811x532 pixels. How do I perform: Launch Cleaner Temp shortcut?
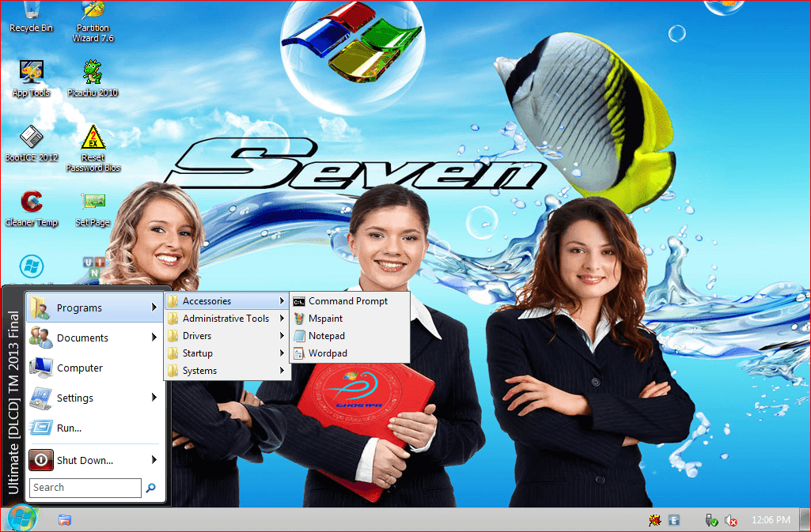pos(32,209)
